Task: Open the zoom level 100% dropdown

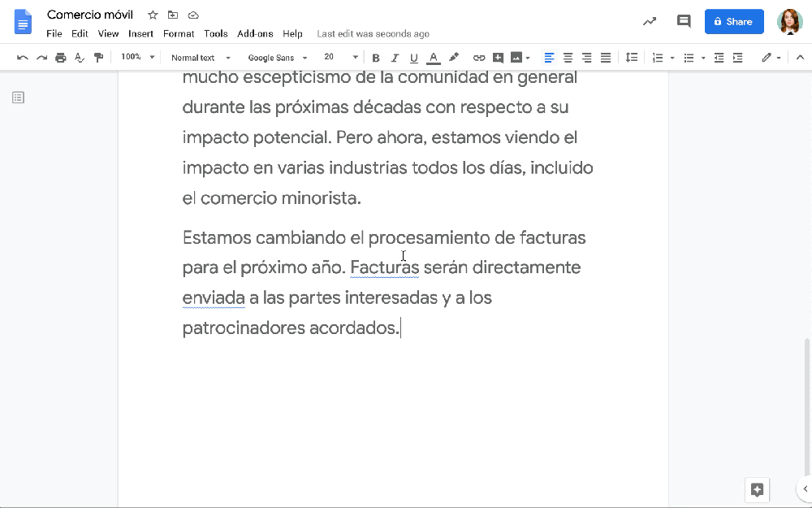Action: [x=137, y=58]
